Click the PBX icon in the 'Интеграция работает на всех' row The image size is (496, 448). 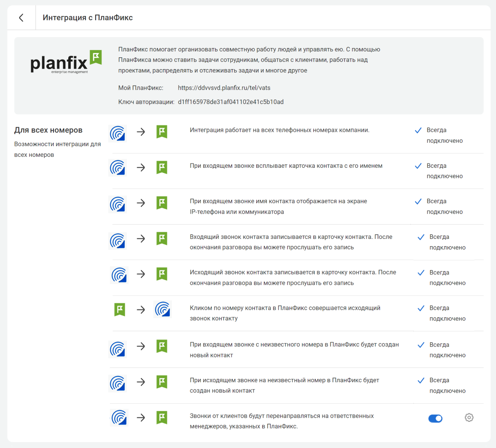118,133
